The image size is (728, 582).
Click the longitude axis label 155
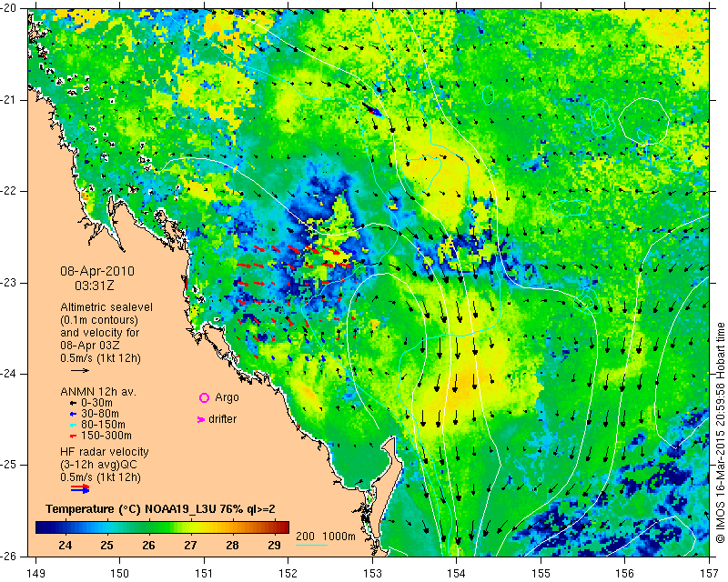click(541, 574)
